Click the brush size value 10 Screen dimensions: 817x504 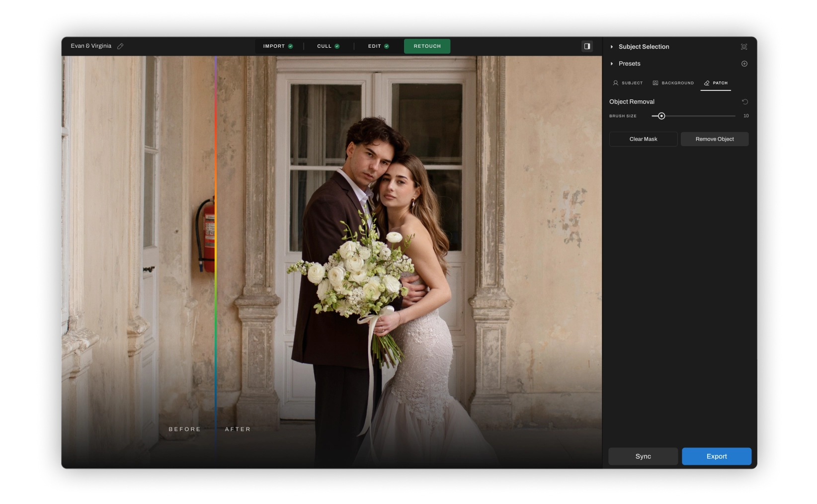pos(745,116)
